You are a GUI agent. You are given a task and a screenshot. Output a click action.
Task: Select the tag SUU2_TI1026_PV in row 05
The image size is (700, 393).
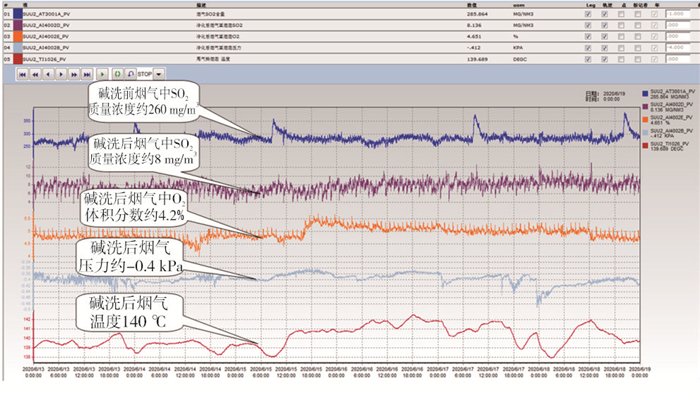click(44, 59)
